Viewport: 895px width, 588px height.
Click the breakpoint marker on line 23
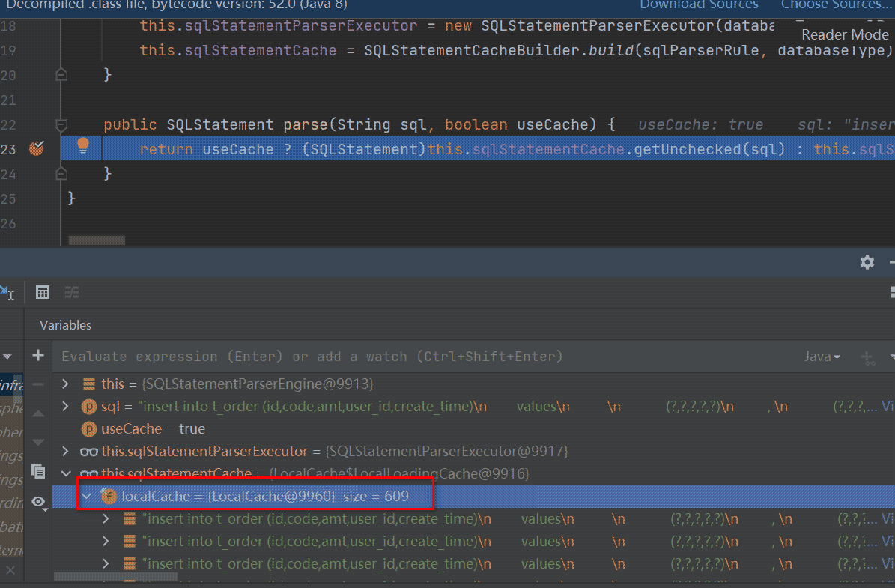tap(36, 148)
